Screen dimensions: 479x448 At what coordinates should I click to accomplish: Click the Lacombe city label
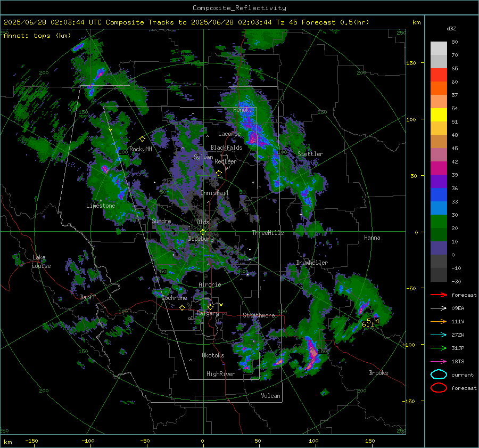(x=229, y=134)
